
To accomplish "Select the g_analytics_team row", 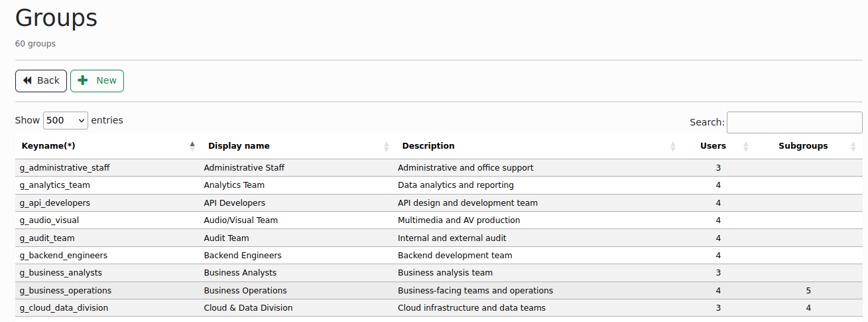I will [55, 185].
